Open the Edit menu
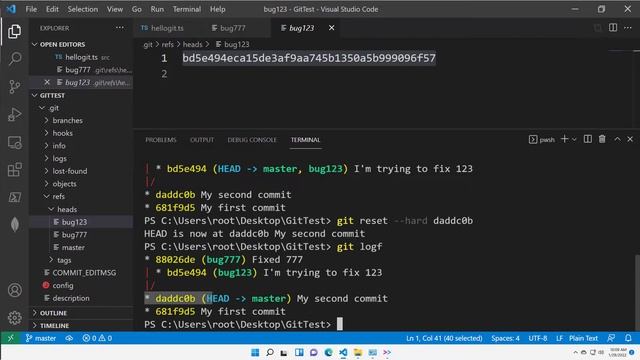640x360 pixels. (x=52, y=9)
